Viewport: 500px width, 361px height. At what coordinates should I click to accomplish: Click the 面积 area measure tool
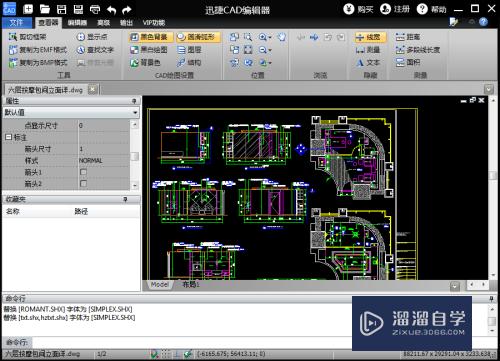(408, 62)
